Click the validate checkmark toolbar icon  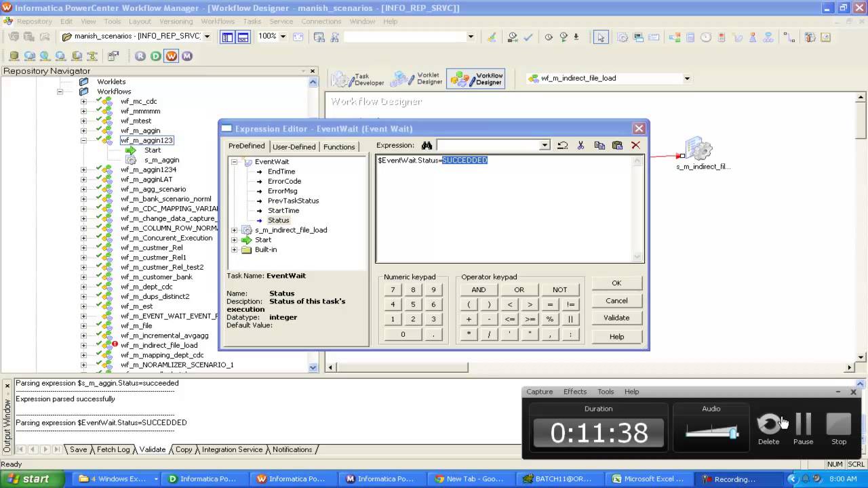coord(528,37)
